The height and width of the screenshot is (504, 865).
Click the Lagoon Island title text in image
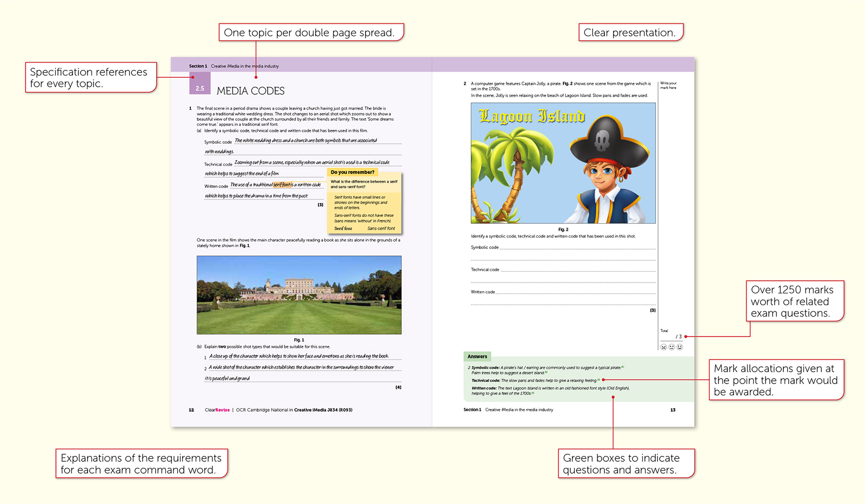[532, 116]
